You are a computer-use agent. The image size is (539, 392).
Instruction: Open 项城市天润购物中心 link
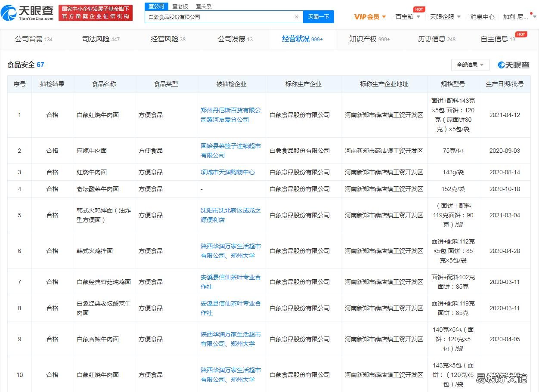[x=228, y=172]
